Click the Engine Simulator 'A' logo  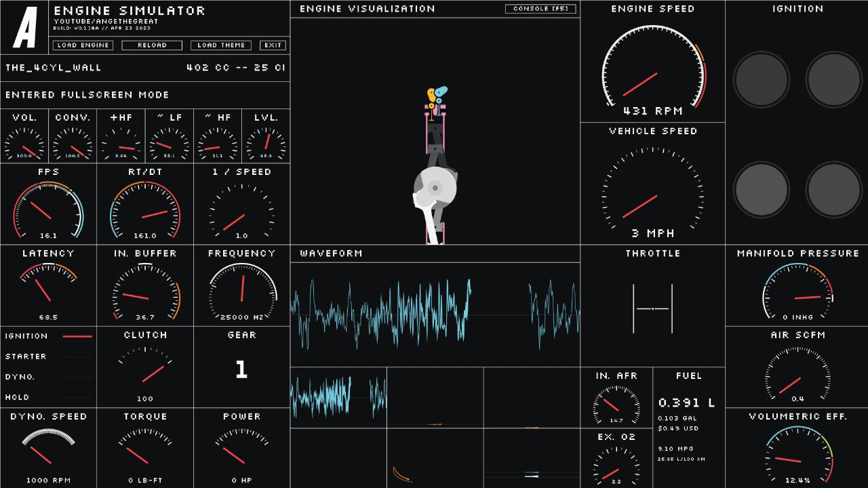pos(24,27)
